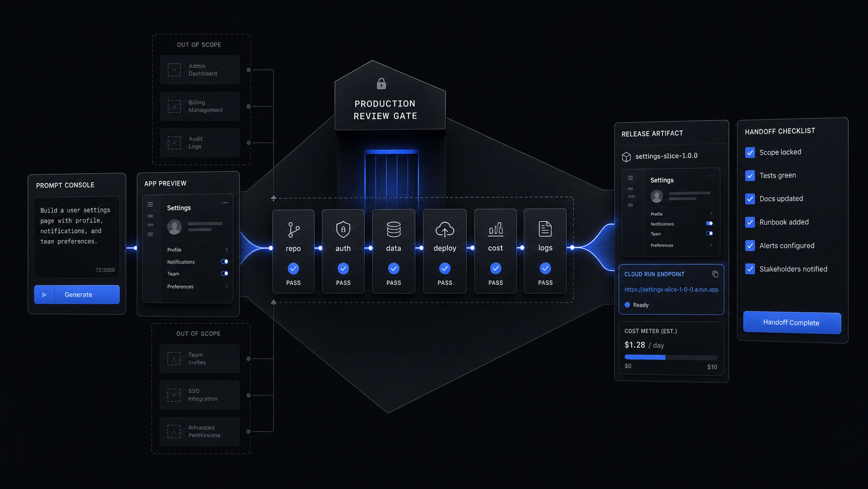Uncheck Alerts configured checkbox

750,246
